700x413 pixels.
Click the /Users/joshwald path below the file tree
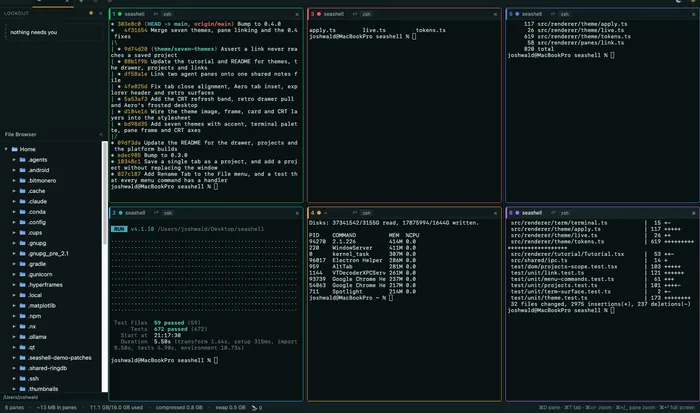coord(21,397)
